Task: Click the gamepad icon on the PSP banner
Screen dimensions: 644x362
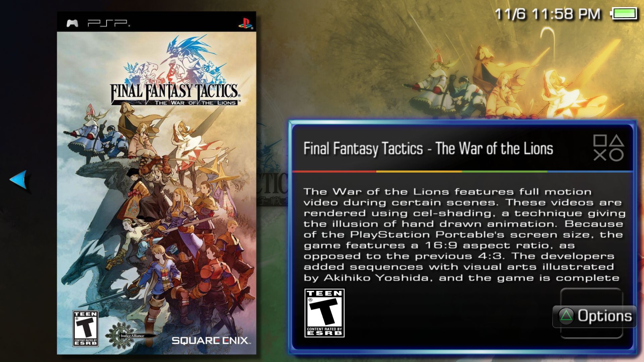Action: click(72, 23)
